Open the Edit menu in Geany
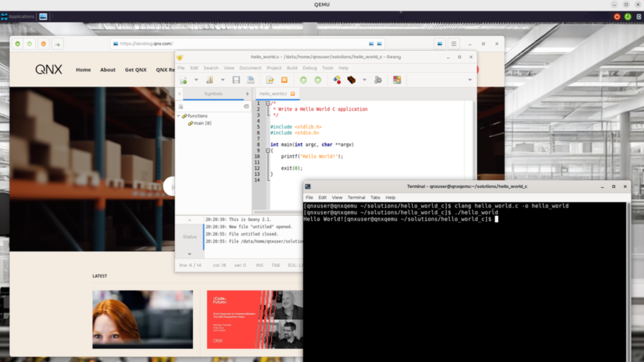 (194, 68)
